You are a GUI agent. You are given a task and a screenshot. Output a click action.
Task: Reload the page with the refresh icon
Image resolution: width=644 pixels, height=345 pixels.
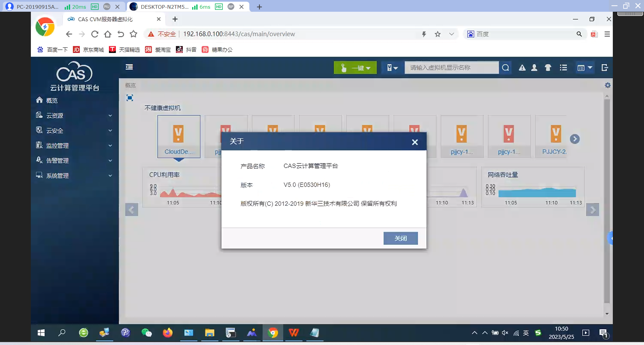pyautogui.click(x=95, y=34)
